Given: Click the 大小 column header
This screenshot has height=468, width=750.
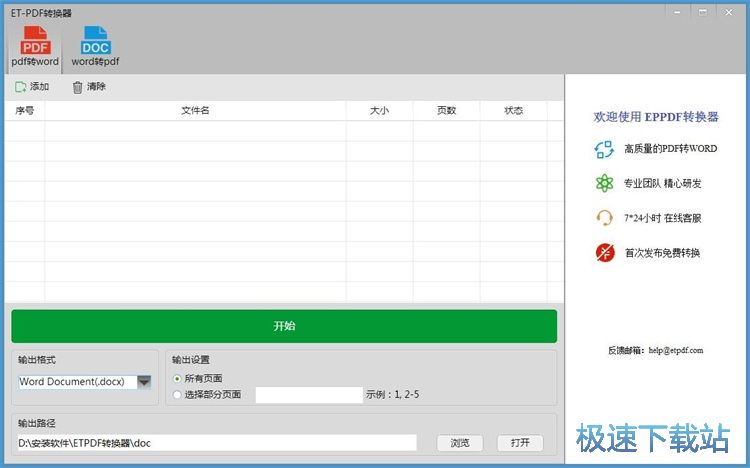Looking at the screenshot, I should pyautogui.click(x=379, y=111).
